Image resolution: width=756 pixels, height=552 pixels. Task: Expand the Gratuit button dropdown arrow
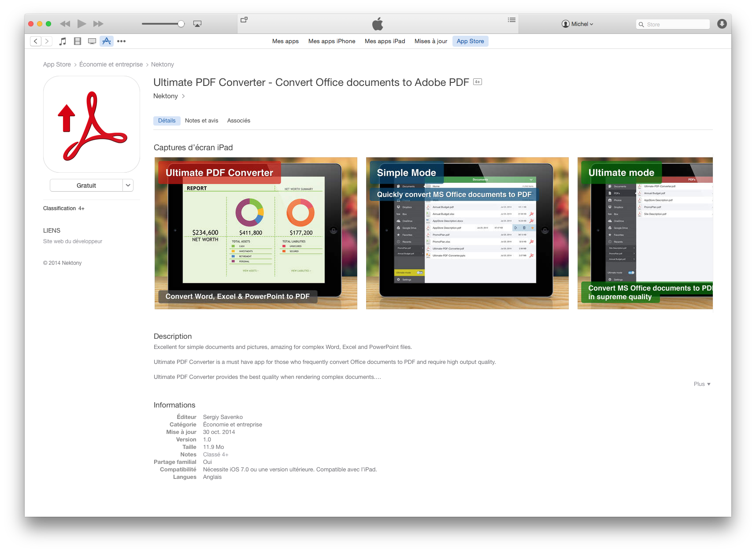pyautogui.click(x=128, y=185)
